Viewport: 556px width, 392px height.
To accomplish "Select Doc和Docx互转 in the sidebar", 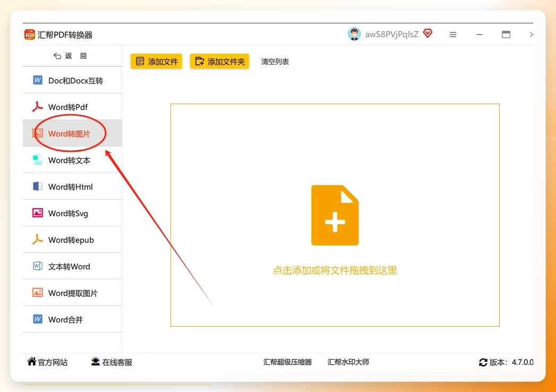I will tap(72, 80).
